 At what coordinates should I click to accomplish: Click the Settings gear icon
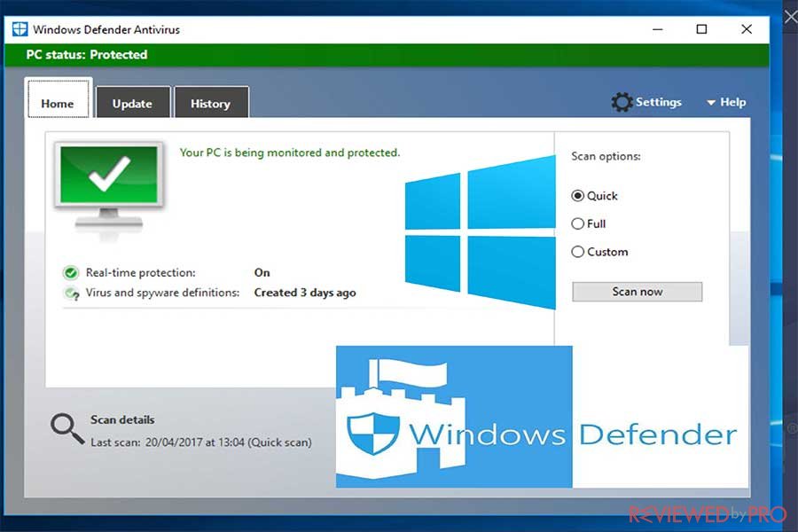click(x=622, y=102)
